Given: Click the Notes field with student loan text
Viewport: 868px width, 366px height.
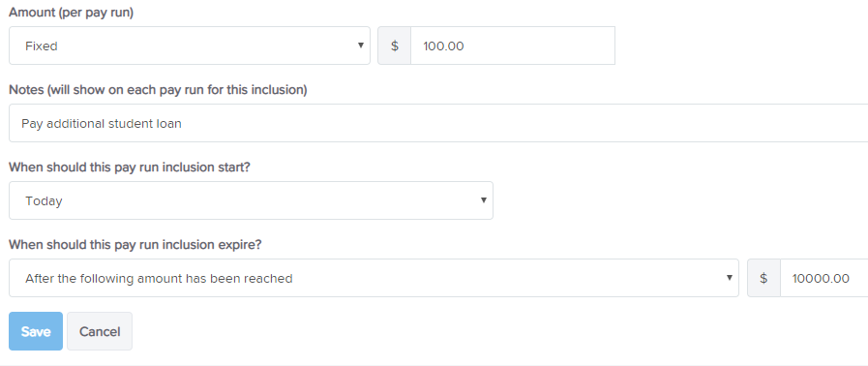Looking at the screenshot, I should pyautogui.click(x=438, y=123).
